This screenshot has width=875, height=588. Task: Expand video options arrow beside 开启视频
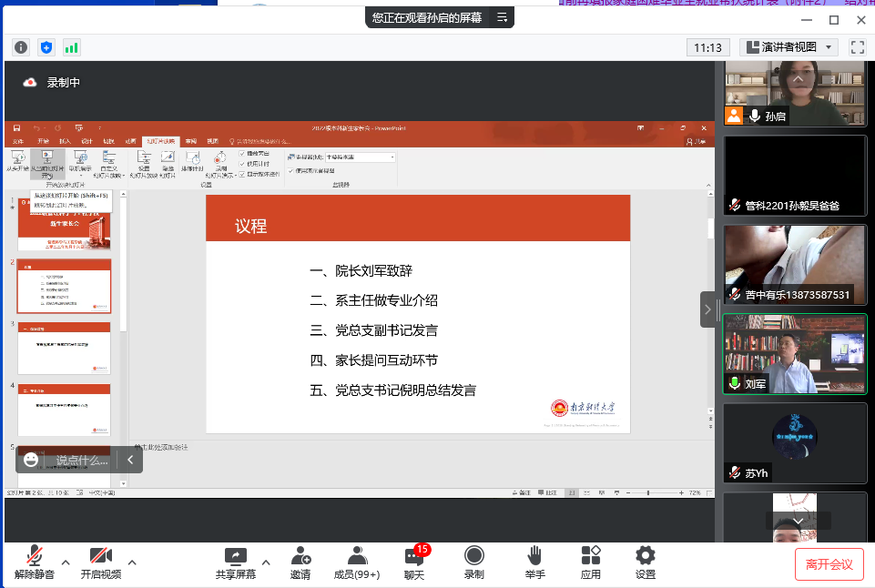[132, 561]
